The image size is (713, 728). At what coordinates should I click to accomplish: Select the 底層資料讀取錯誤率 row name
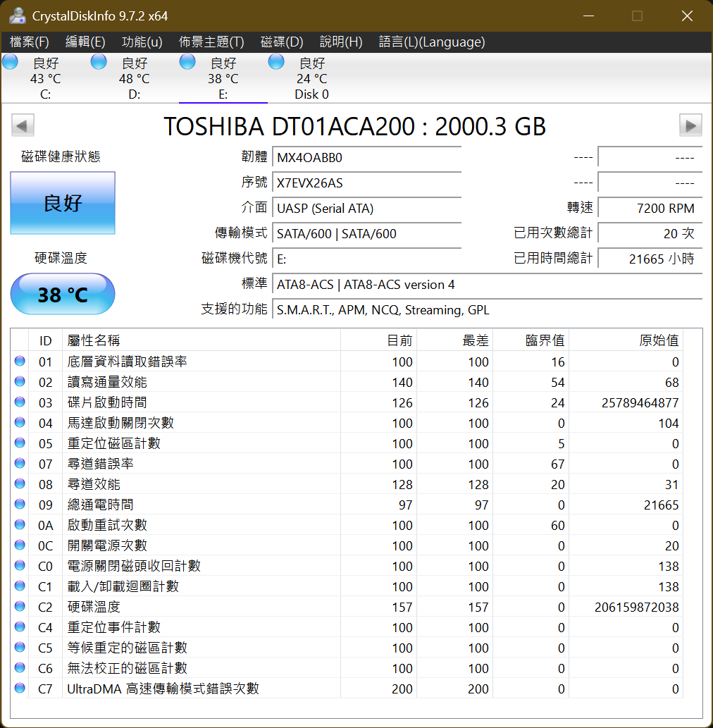coord(128,362)
